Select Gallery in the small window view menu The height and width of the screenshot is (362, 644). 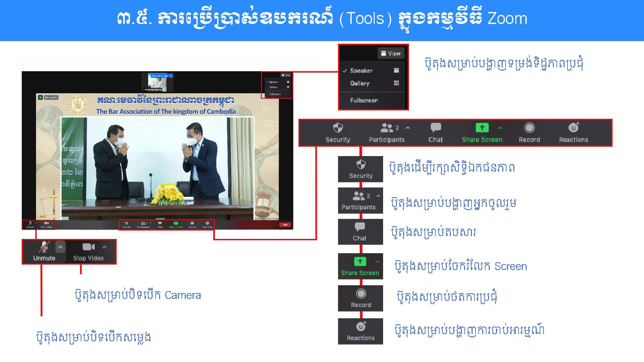278,87
